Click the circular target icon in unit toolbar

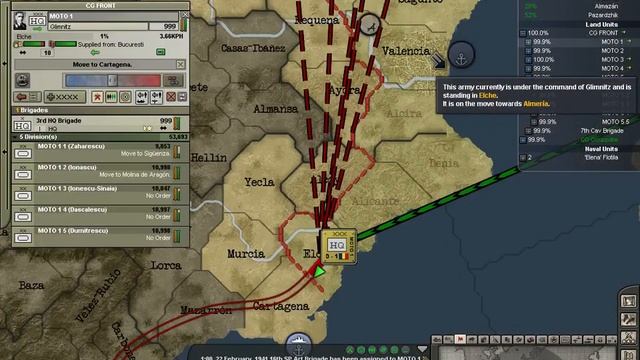point(126,97)
